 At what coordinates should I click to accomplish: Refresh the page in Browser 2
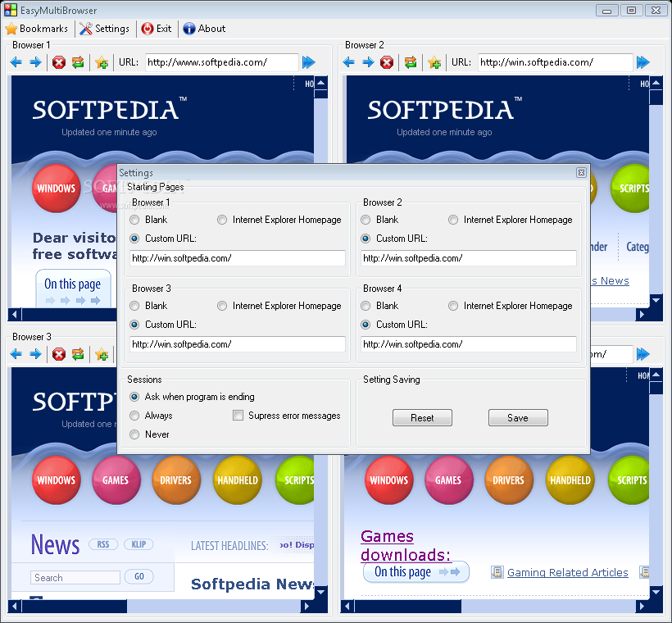(x=411, y=62)
